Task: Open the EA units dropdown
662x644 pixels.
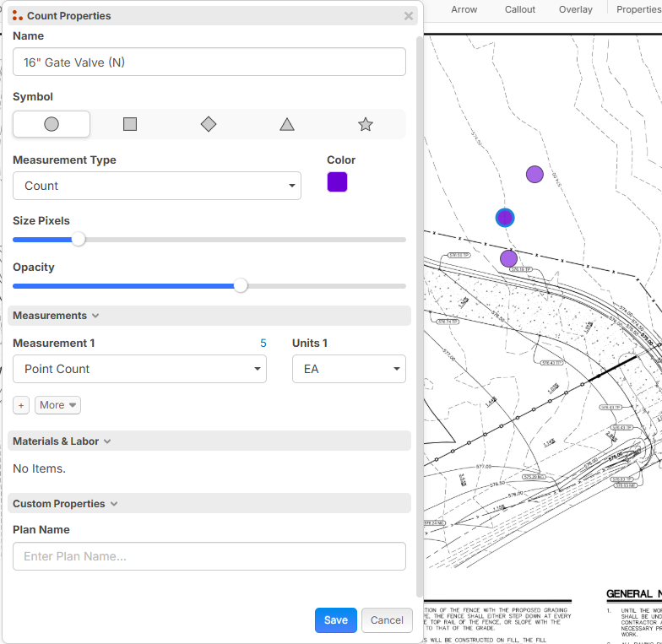Action: coord(349,369)
